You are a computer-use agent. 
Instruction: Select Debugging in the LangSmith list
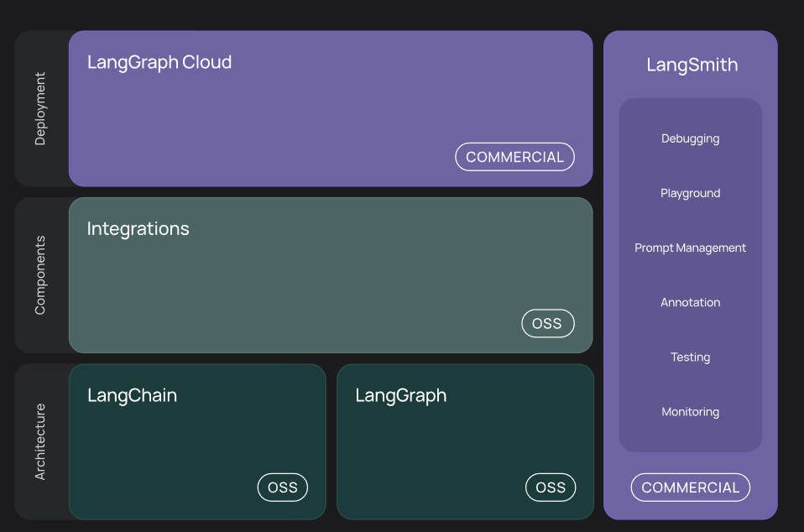tap(690, 139)
